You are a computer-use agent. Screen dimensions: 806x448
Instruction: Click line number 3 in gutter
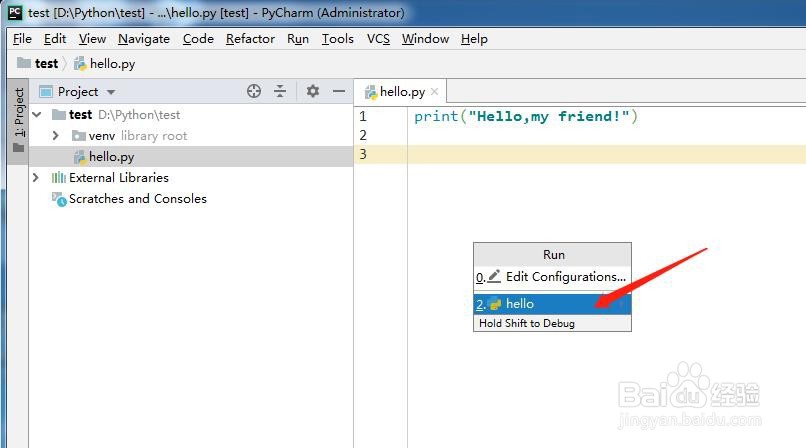[363, 154]
